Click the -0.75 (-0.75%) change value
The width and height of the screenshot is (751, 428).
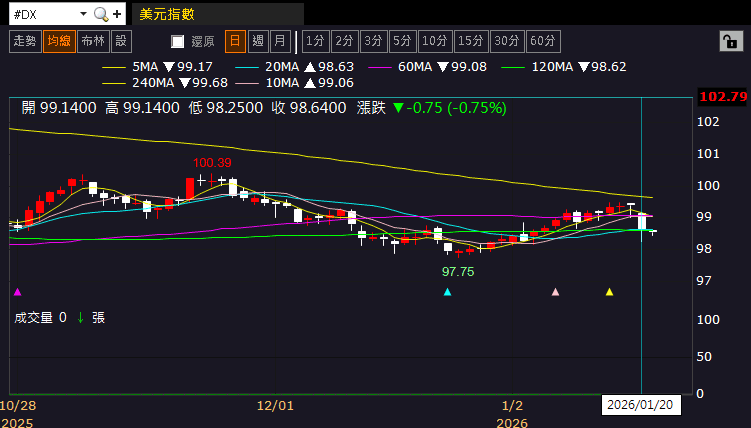[450, 108]
